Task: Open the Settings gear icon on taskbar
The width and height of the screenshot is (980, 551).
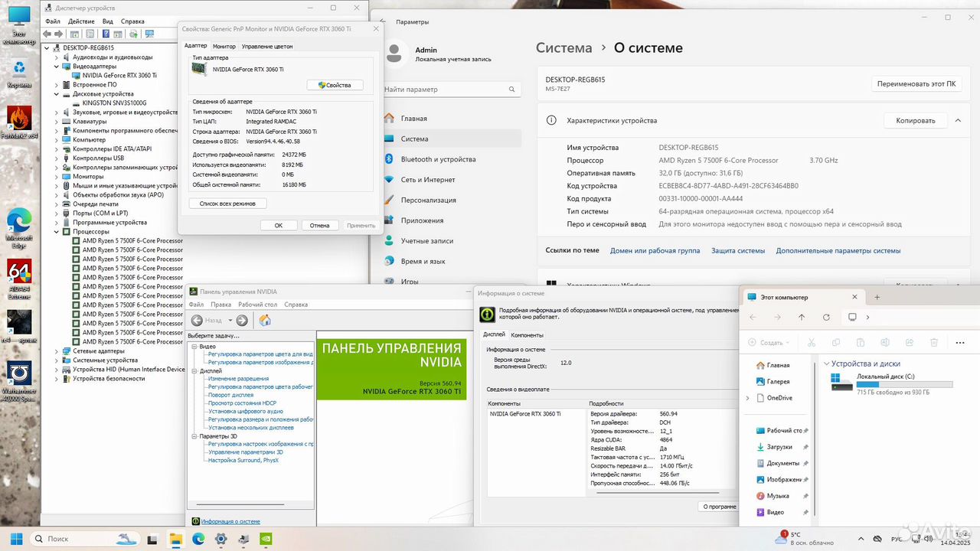Action: 220,539
